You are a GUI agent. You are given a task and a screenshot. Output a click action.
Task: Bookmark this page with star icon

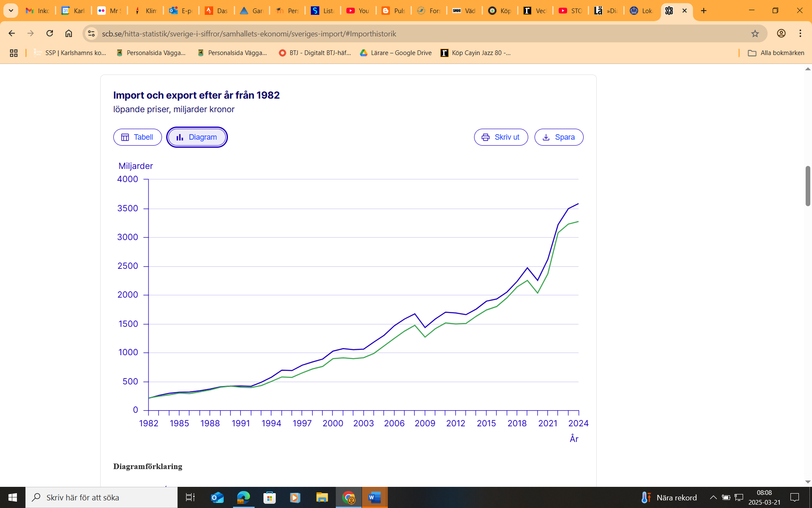[755, 33]
